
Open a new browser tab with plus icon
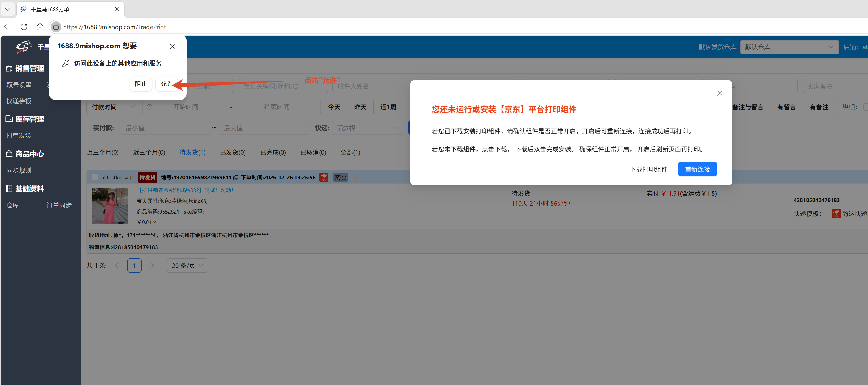133,9
